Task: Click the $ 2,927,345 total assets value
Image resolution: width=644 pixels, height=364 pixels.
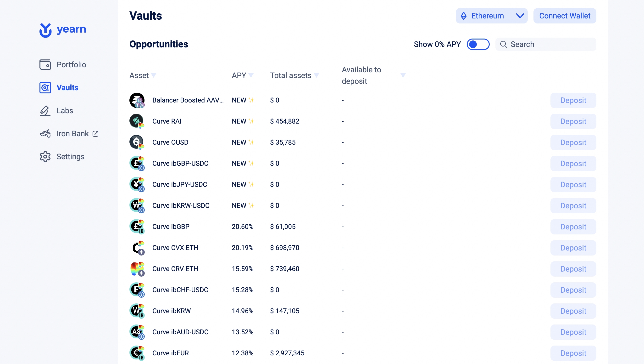Action: (x=287, y=353)
